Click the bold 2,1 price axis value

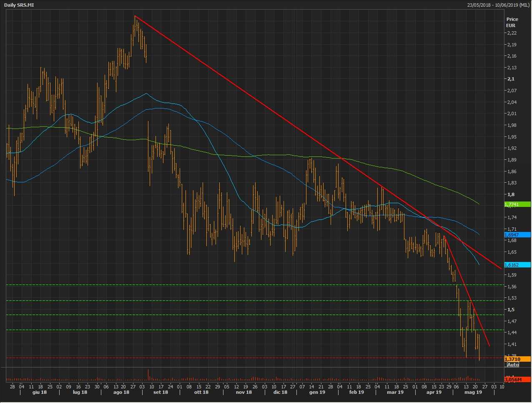coord(511,79)
